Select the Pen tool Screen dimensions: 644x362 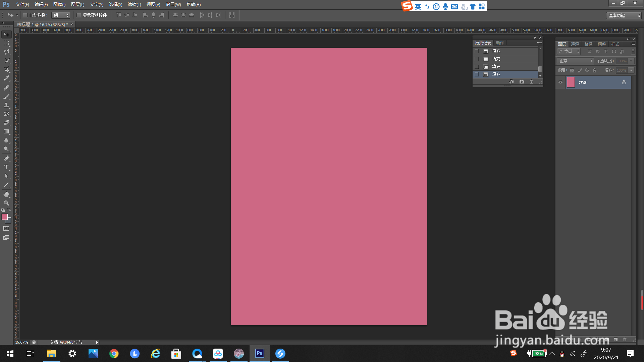[x=6, y=159]
